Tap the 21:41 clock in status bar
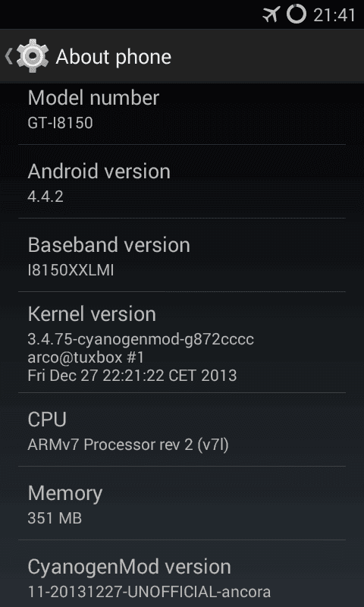364x607 pixels. (334, 15)
